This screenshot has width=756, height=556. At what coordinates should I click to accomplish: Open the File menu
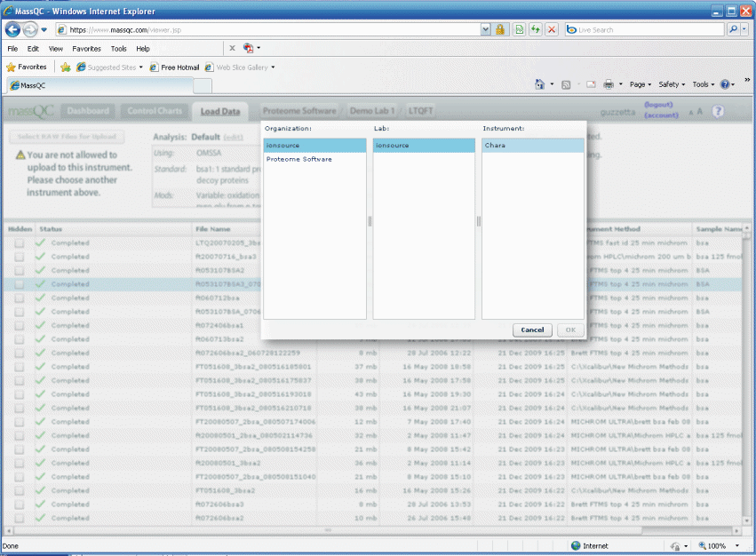pyautogui.click(x=12, y=49)
